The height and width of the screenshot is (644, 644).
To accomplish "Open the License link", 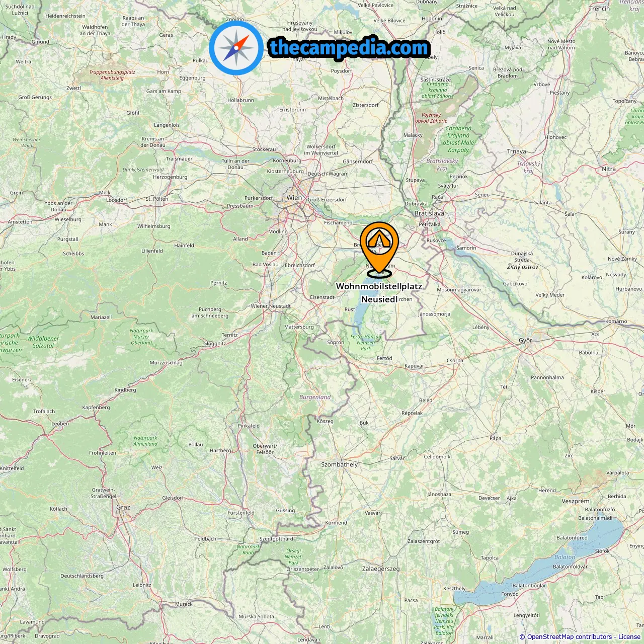I will point(630,636).
